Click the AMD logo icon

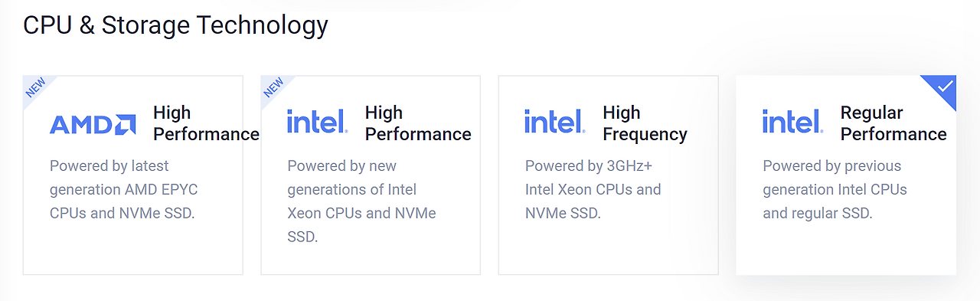coord(93,124)
